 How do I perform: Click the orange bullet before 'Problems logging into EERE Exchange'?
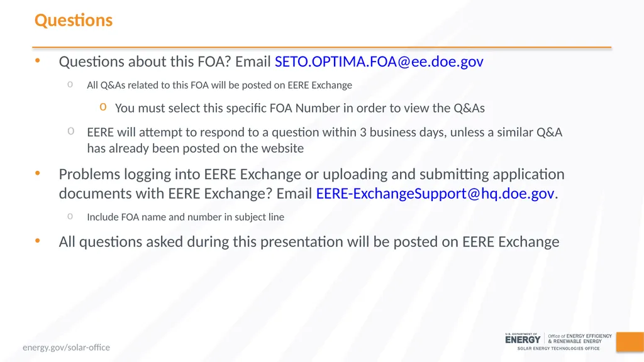tap(38, 173)
